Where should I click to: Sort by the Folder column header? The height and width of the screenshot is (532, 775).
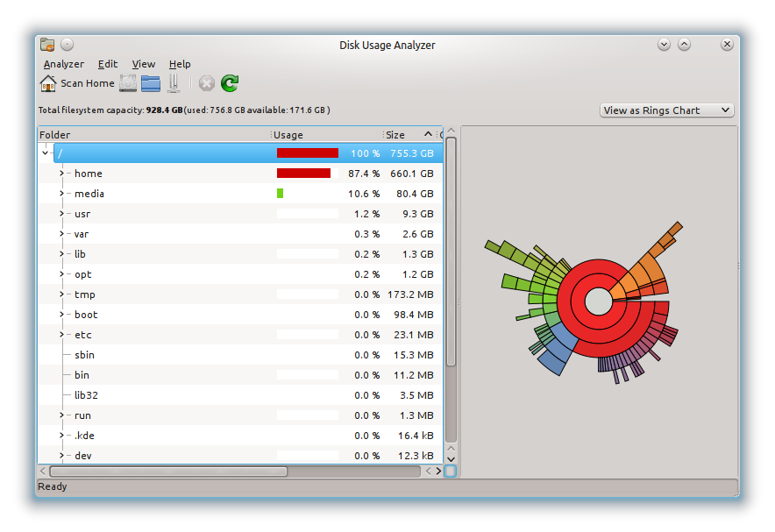(x=154, y=135)
